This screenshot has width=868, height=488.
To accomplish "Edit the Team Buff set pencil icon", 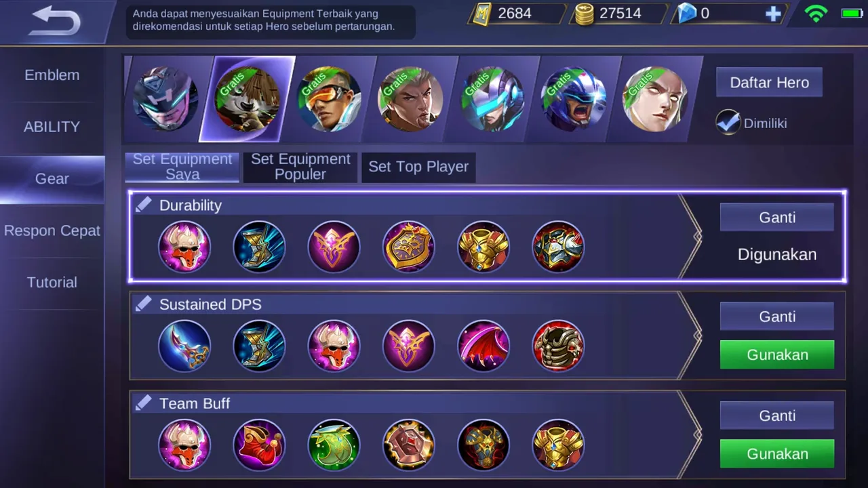I will (x=143, y=403).
